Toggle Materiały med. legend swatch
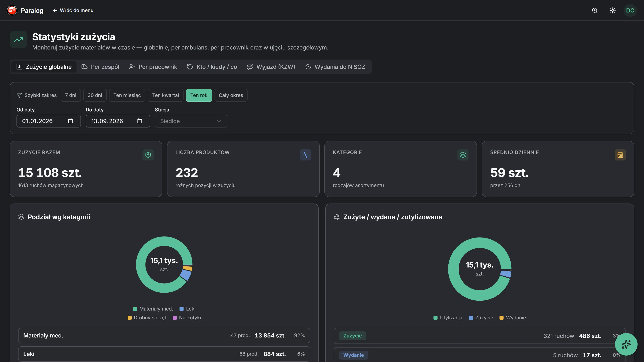 click(135, 309)
